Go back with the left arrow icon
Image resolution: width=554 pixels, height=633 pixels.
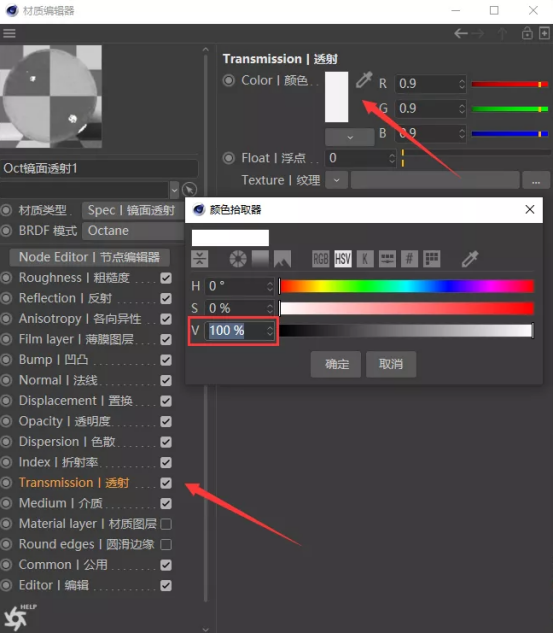tap(461, 34)
